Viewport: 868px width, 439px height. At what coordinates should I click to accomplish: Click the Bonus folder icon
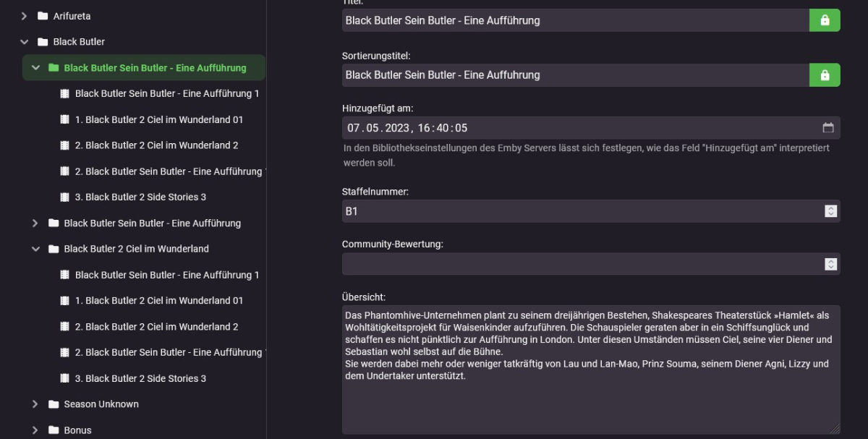(54, 430)
